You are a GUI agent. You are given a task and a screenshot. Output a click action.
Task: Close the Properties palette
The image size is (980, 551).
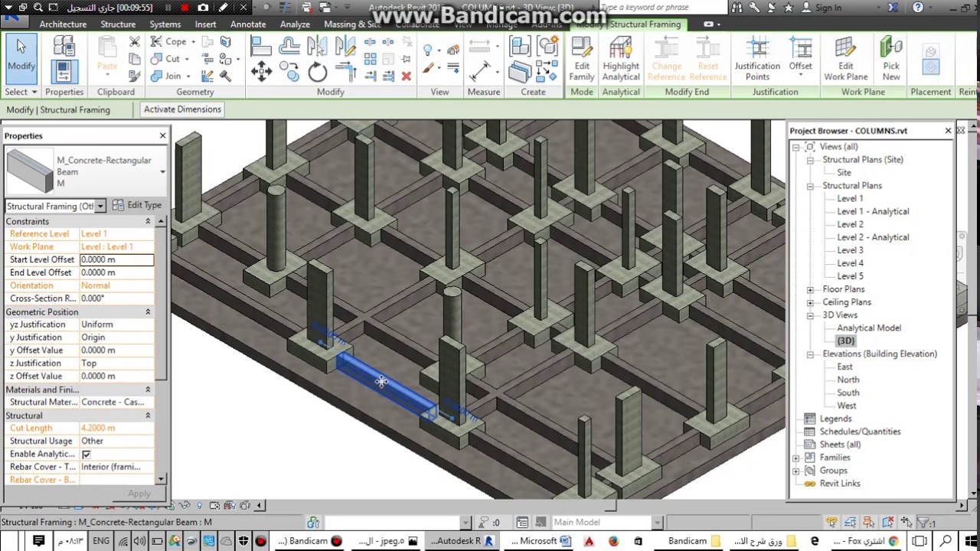(162, 135)
